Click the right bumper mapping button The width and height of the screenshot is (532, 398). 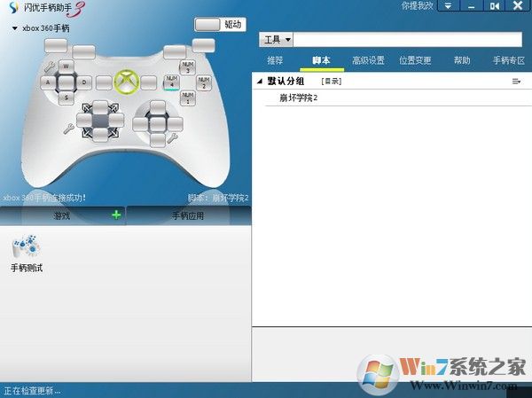[175, 52]
